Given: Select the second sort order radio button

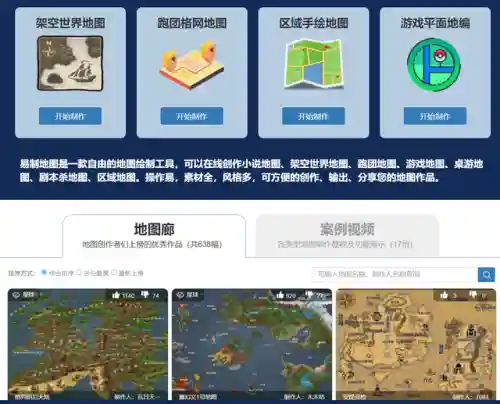Looking at the screenshot, I should pyautogui.click(x=79, y=272).
